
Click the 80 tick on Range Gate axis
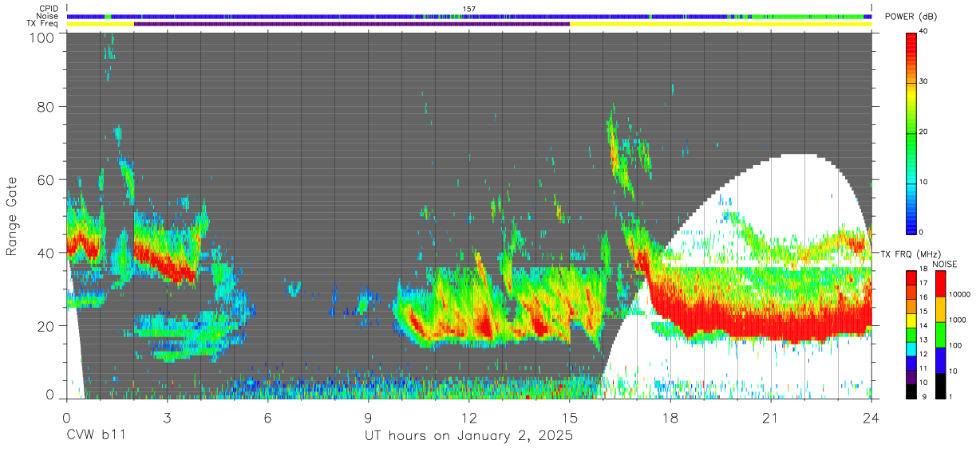point(47,106)
